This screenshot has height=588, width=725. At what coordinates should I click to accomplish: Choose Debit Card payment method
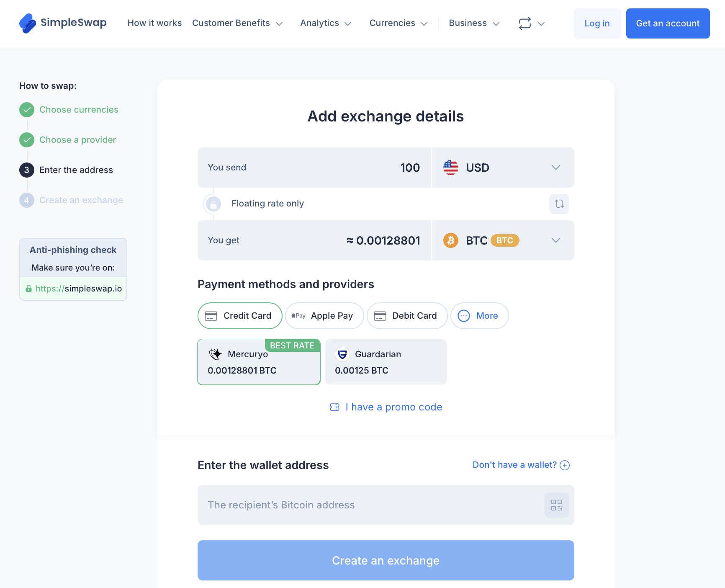pos(407,316)
